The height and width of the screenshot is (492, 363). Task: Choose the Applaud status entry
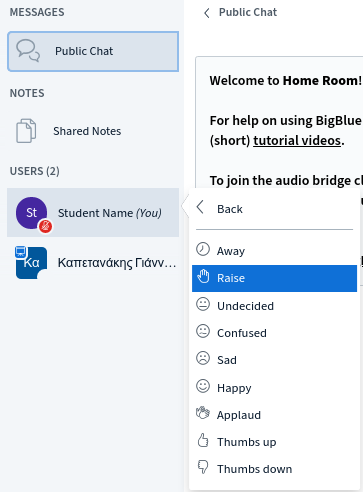coord(274,415)
